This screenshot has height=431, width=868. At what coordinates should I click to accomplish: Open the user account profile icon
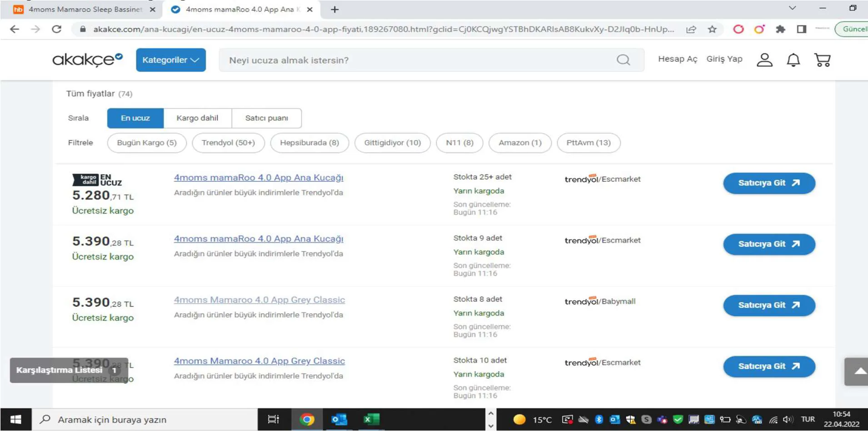coord(764,60)
